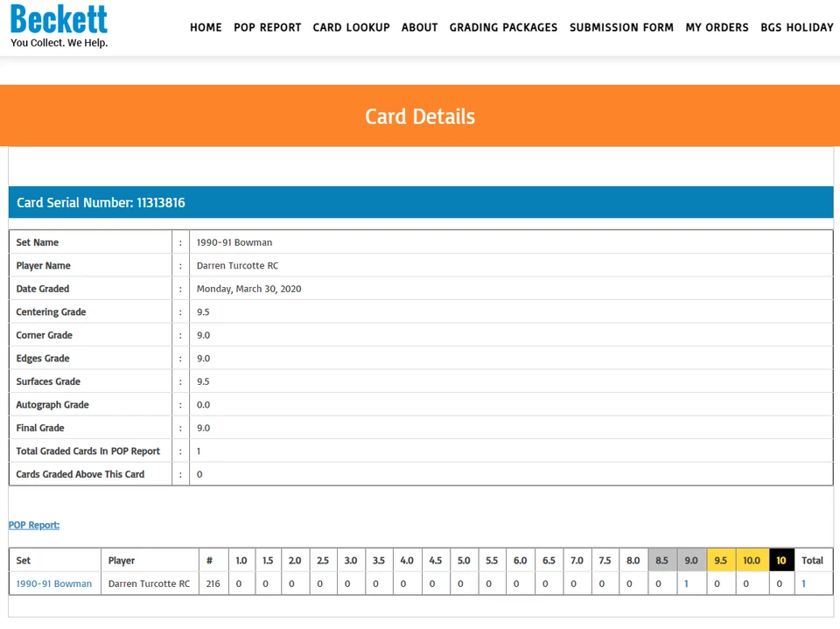
Task: Select the Set Name value 1990-91 Bowman
Action: pos(234,242)
